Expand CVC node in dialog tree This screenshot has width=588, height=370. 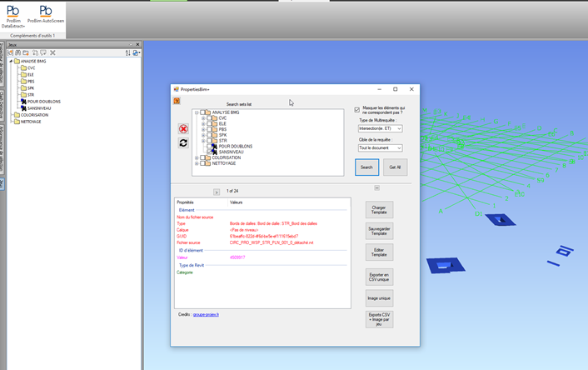203,118
